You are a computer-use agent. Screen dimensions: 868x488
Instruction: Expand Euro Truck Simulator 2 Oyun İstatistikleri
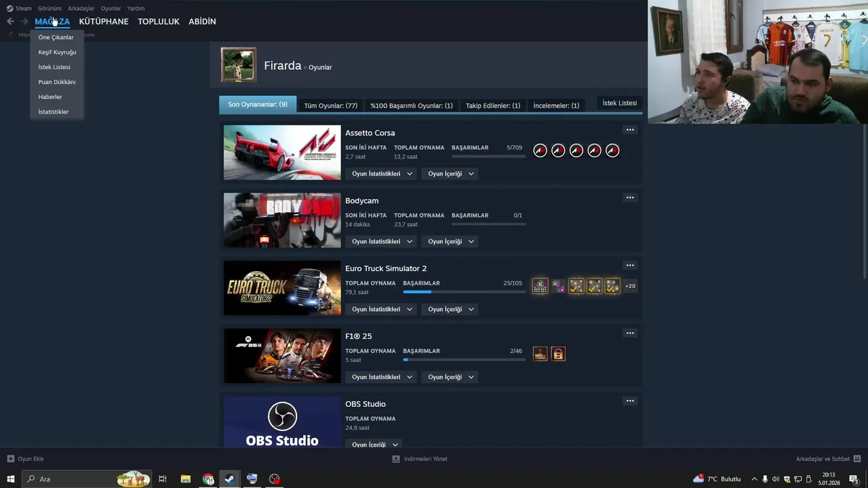pyautogui.click(x=382, y=309)
